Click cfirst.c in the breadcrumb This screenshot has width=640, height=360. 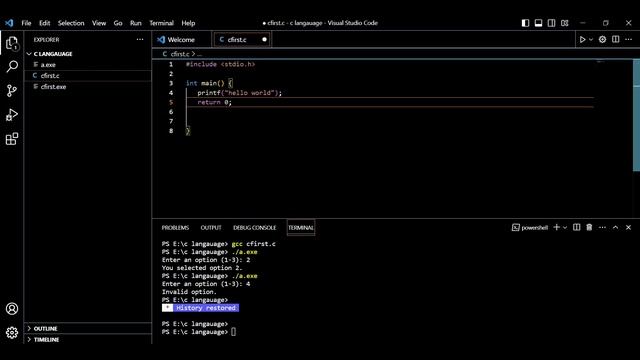pos(180,54)
